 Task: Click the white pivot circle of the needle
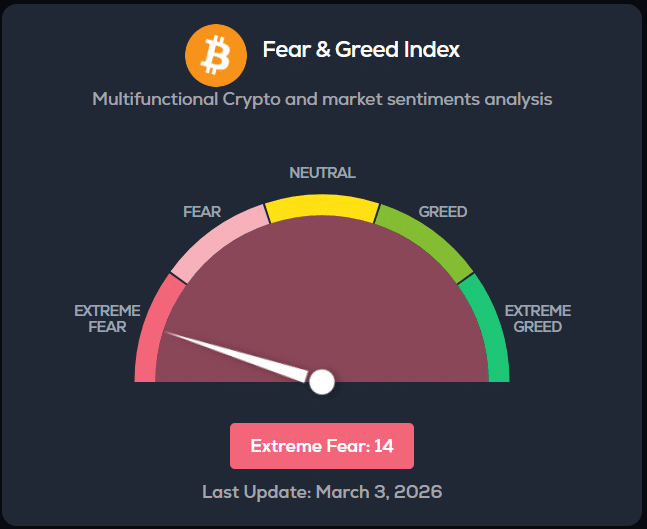point(322,381)
